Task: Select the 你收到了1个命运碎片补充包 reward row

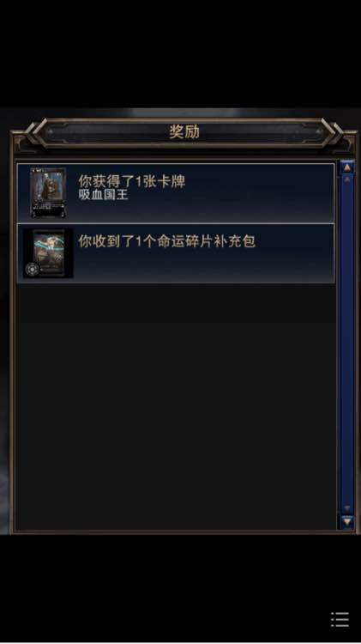Action: tap(176, 253)
